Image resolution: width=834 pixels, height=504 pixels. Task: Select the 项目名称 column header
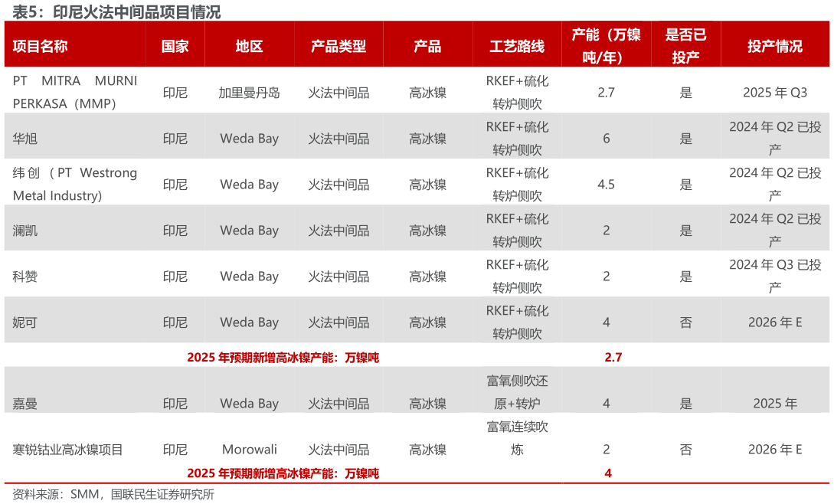pyautogui.click(x=40, y=46)
